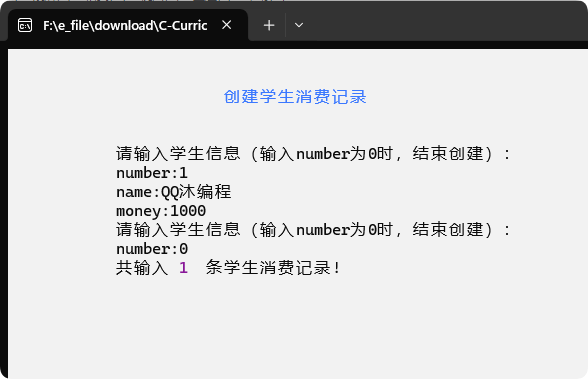This screenshot has height=379, width=588.
Task: Click the heading 创建学生消费记录
Action: coord(295,97)
